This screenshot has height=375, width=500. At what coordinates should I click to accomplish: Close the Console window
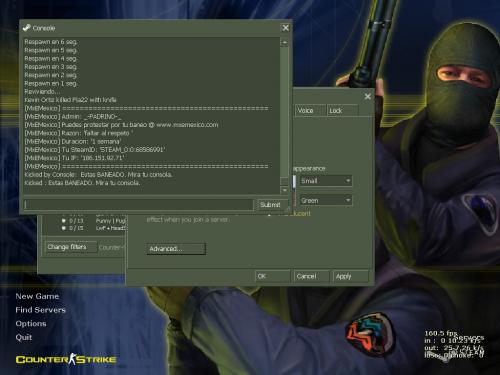pyautogui.click(x=286, y=28)
